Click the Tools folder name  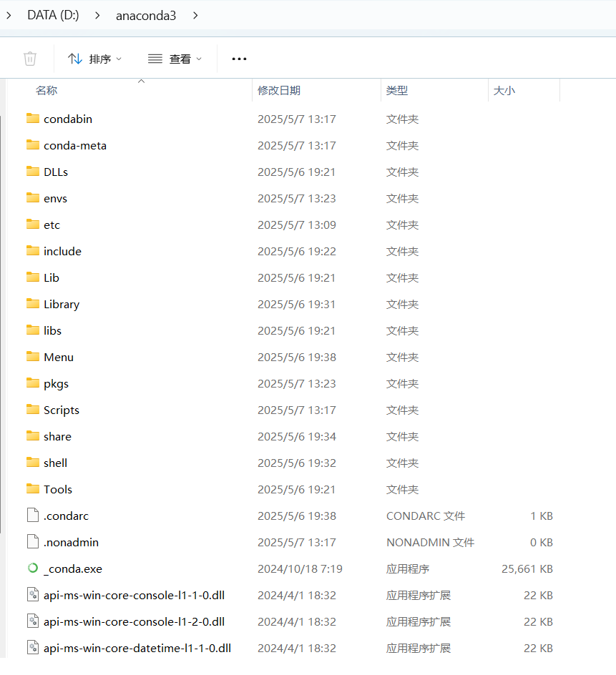pyautogui.click(x=58, y=490)
